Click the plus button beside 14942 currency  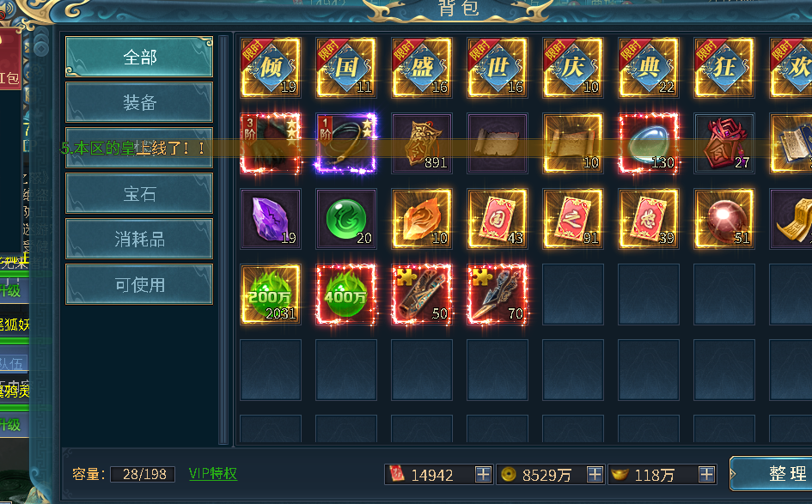click(483, 474)
